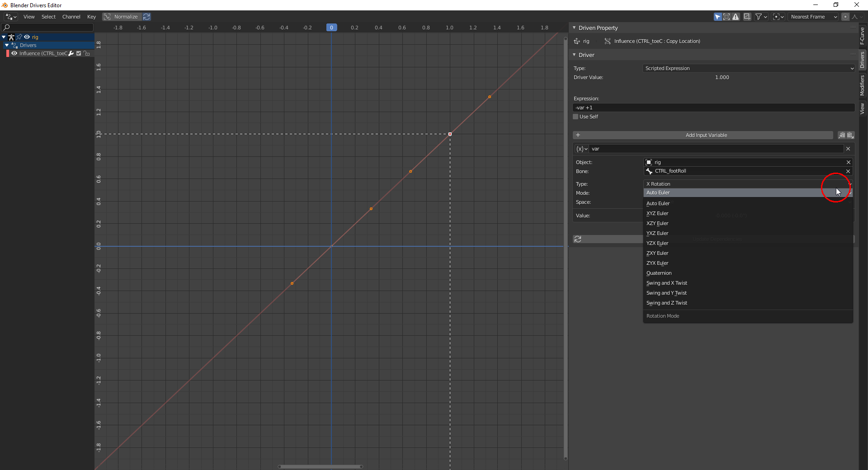Lock the Influence channel
Screen dimensions: 868x470
[86, 53]
